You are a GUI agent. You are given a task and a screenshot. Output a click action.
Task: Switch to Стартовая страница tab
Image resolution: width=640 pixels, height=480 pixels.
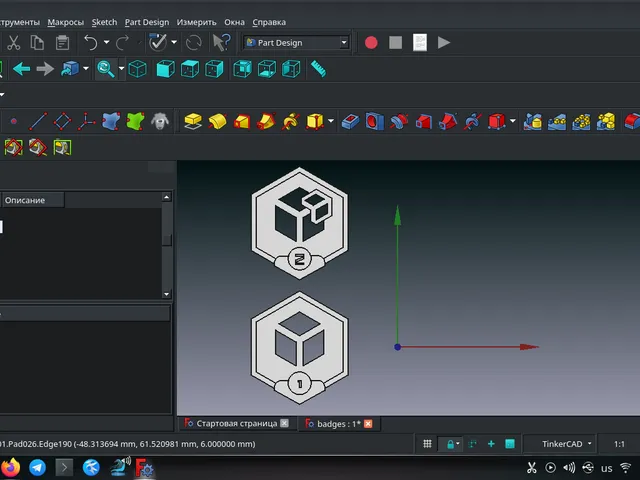(236, 423)
